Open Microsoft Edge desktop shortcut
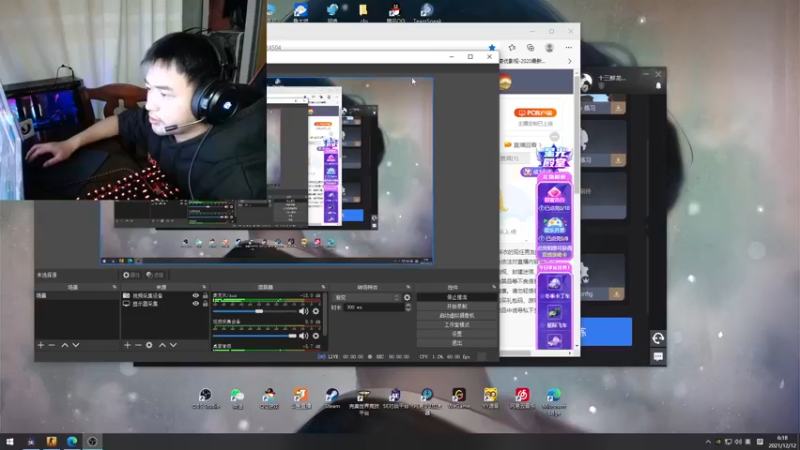 click(x=554, y=401)
